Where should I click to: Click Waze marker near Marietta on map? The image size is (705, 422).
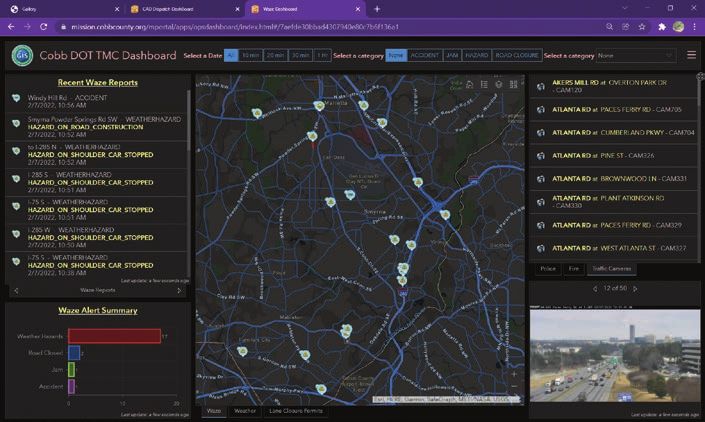point(319,106)
